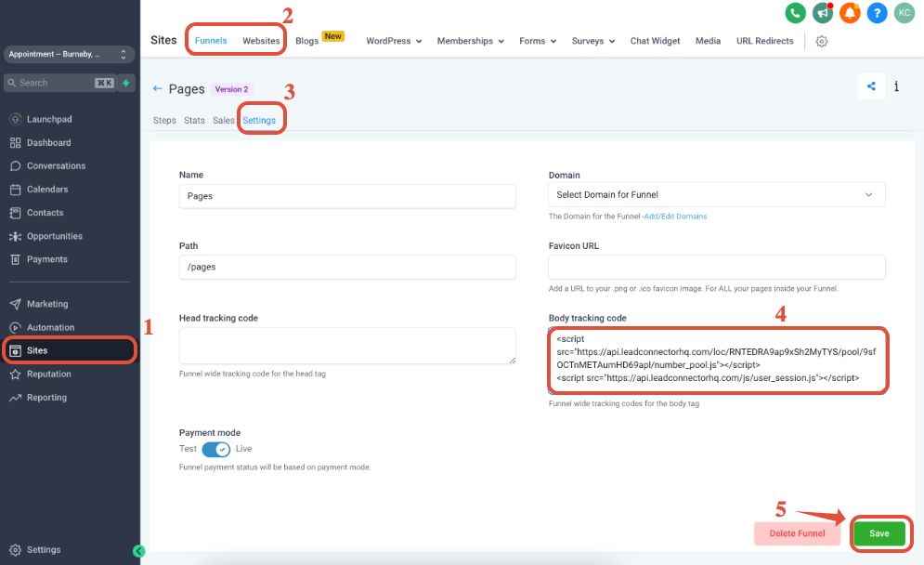Screen dimensions: 924x565
Task: Open the Chat Widget tab
Action: 655,41
